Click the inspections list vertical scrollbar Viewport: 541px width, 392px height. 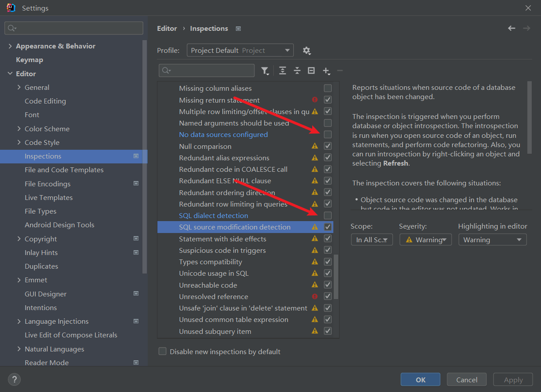click(x=336, y=277)
